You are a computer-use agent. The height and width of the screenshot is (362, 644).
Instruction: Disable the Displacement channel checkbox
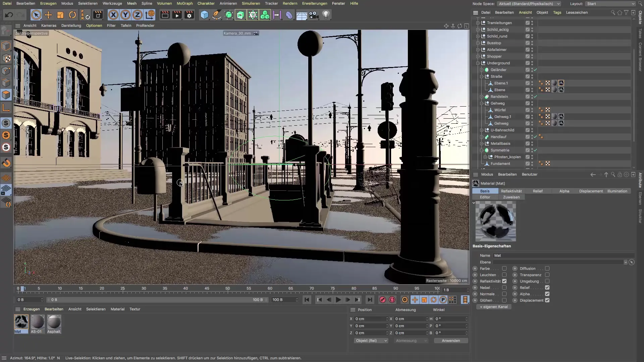pos(547,300)
